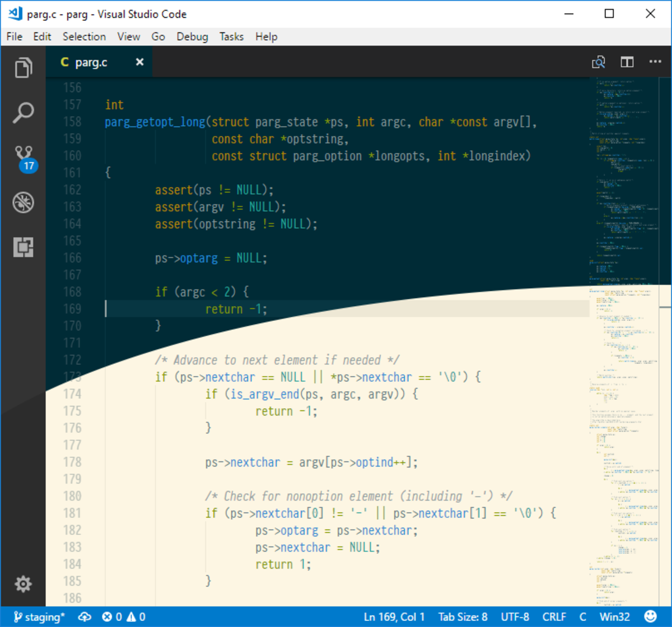Click the Open Changes icon in editor toolbar
672x627 pixels.
coord(599,62)
